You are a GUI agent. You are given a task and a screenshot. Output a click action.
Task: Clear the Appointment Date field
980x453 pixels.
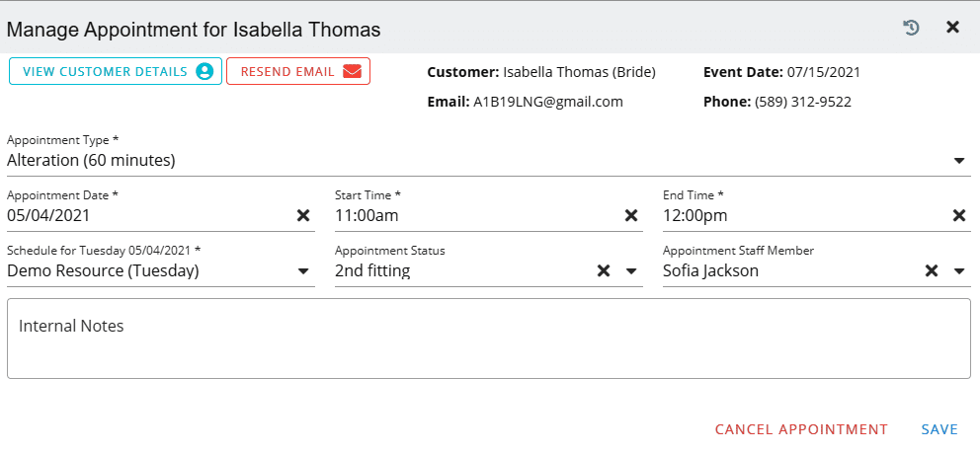click(303, 215)
